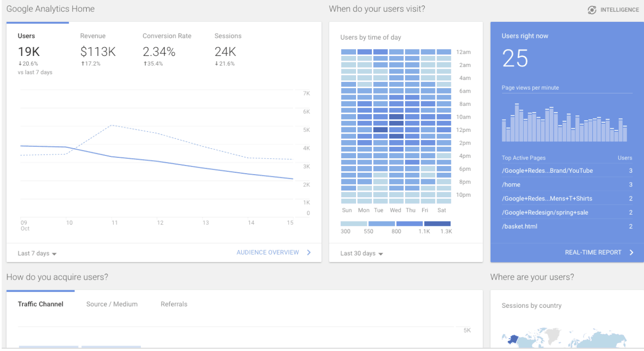Open the REAL-TIME REPORT link
The height and width of the screenshot is (351, 644).
tap(593, 252)
